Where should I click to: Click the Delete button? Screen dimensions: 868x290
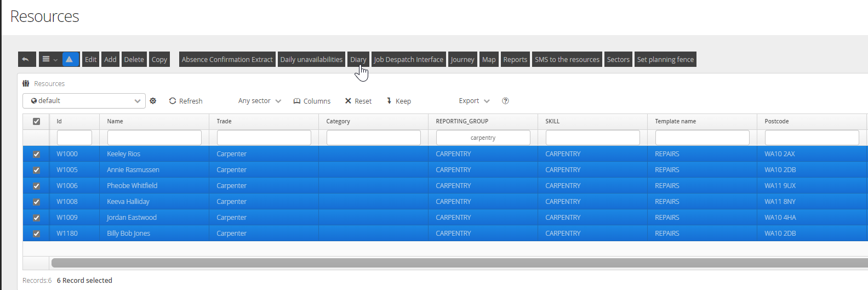pos(134,59)
